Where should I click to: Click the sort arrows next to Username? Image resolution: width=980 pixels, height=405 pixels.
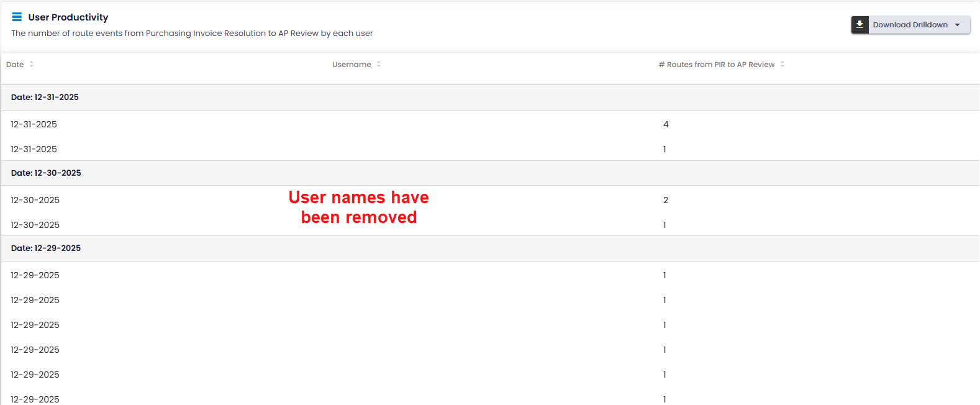click(x=379, y=65)
